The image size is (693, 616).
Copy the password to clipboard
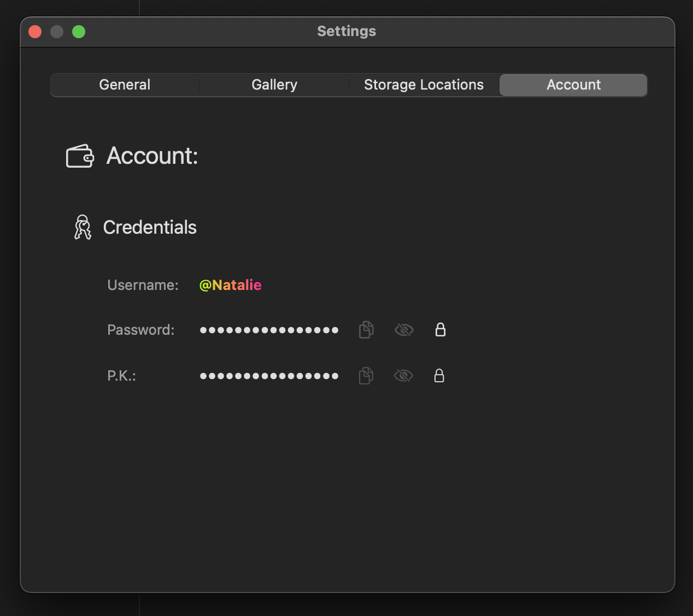click(366, 330)
